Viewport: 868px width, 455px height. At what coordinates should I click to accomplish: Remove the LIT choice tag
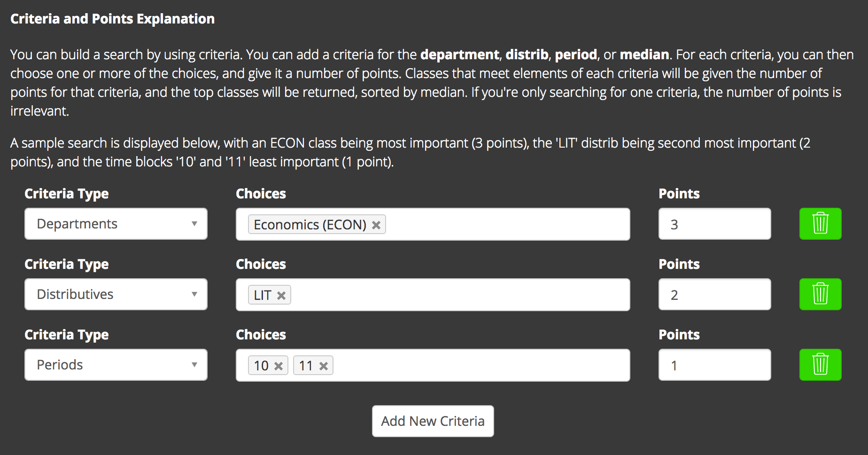coord(281,296)
